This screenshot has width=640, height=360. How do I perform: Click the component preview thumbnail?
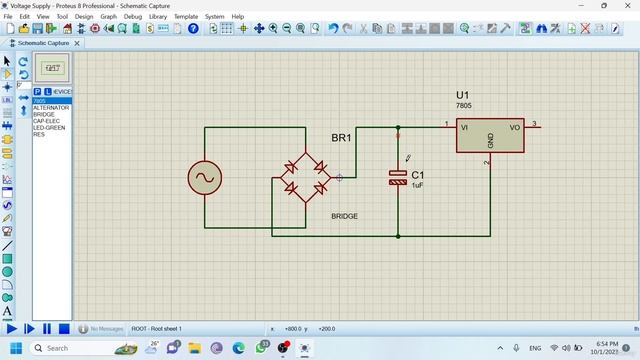click(52, 68)
